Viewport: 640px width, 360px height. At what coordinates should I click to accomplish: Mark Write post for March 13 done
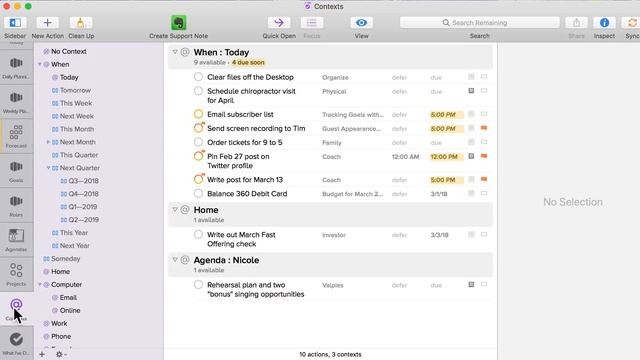click(x=198, y=180)
